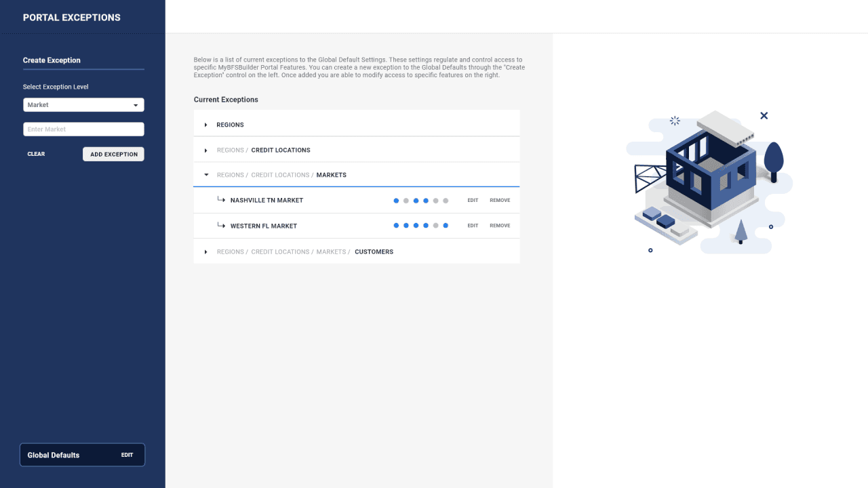This screenshot has width=868, height=488.
Task: Click the CLEAR button
Action: tap(37, 154)
